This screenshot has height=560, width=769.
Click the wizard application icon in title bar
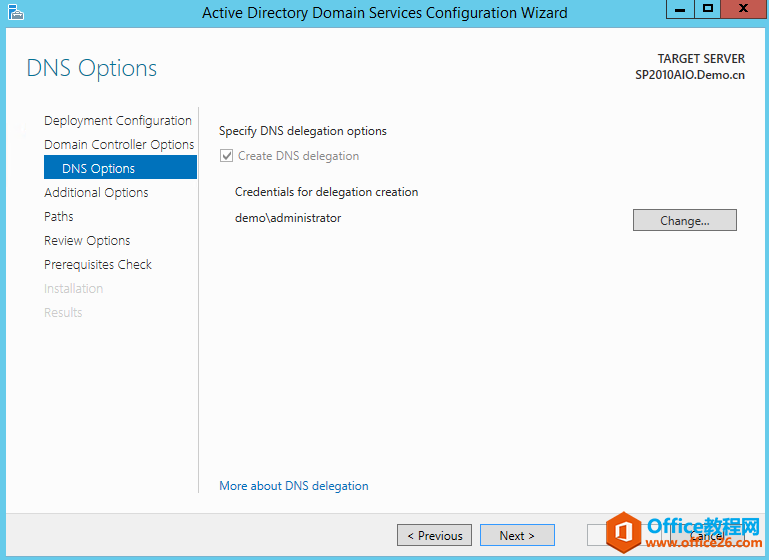click(x=16, y=12)
